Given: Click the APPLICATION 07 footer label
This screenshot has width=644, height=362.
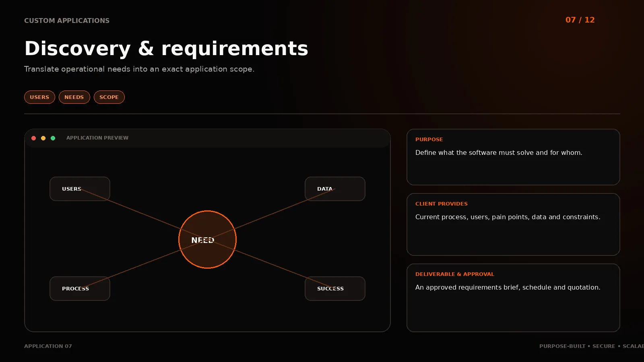Looking at the screenshot, I should tap(48, 346).
